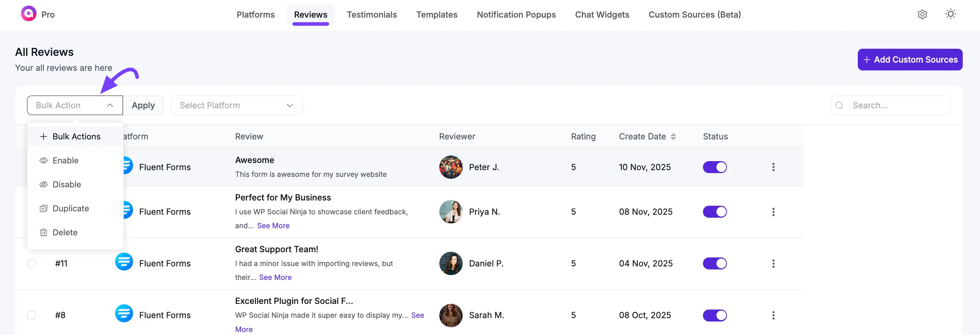Toggle status for Priya N. review
The width and height of the screenshot is (980, 335).
point(715,212)
